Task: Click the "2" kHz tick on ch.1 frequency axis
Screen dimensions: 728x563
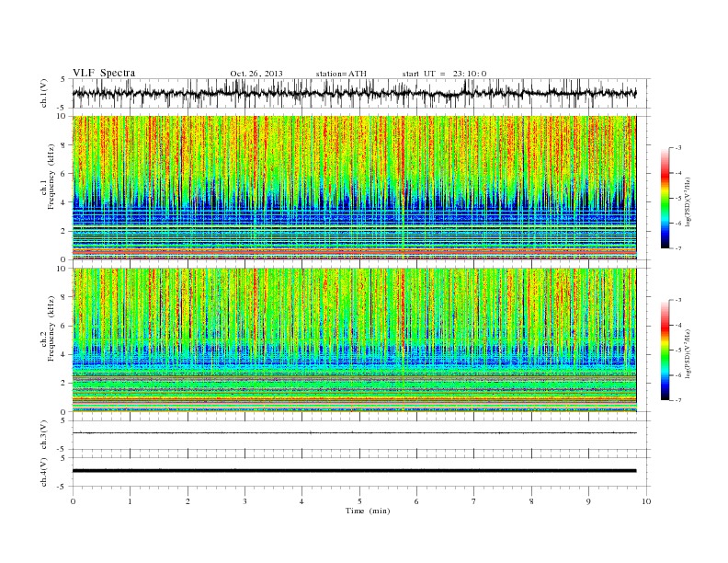Action: (x=64, y=231)
